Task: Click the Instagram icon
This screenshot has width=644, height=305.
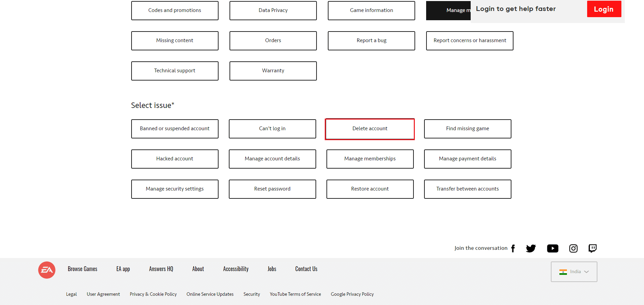Action: click(x=573, y=248)
